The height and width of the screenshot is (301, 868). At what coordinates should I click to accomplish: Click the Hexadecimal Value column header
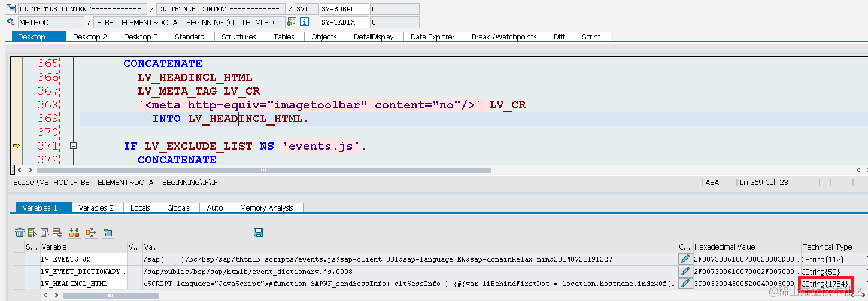(x=746, y=247)
